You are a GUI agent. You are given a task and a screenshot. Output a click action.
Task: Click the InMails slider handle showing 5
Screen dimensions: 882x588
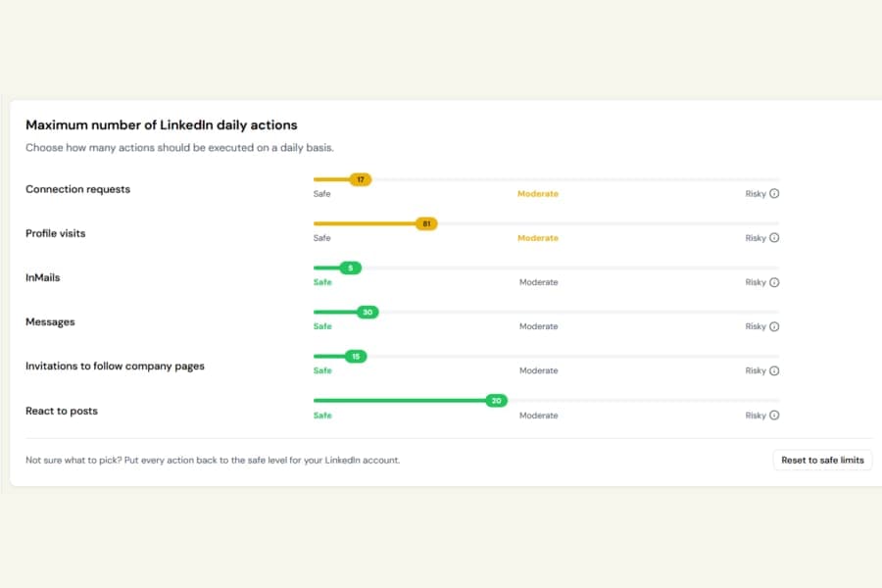tap(351, 268)
